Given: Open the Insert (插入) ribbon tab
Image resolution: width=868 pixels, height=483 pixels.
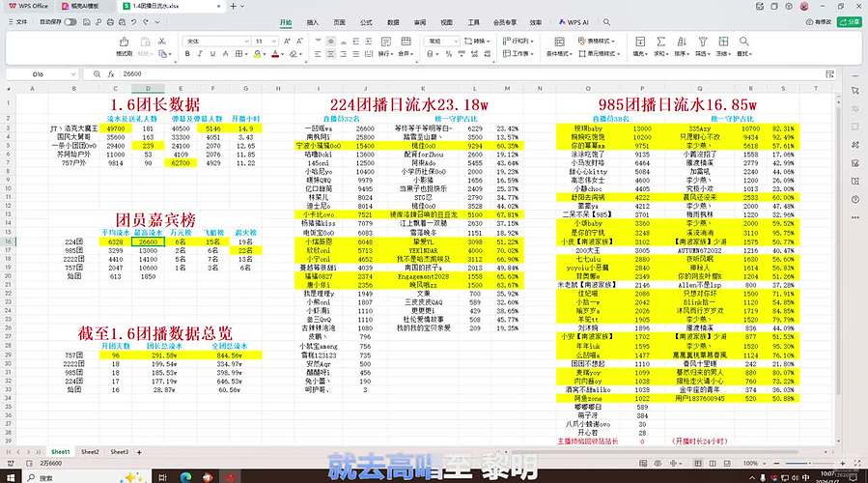Looking at the screenshot, I should (313, 22).
